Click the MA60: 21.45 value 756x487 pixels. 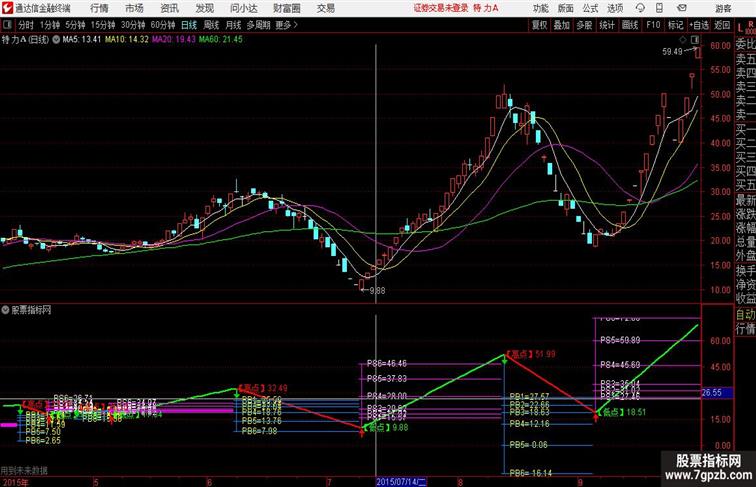[220, 40]
